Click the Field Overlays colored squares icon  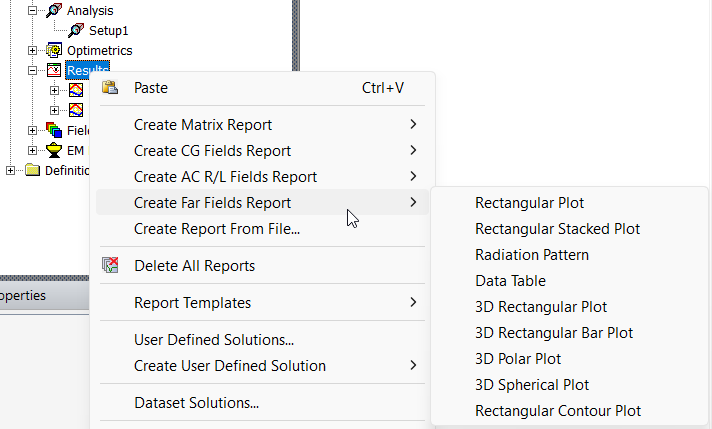click(54, 130)
